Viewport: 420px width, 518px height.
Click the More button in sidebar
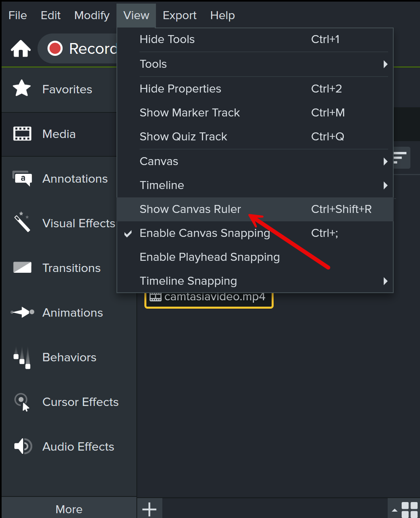tap(69, 509)
